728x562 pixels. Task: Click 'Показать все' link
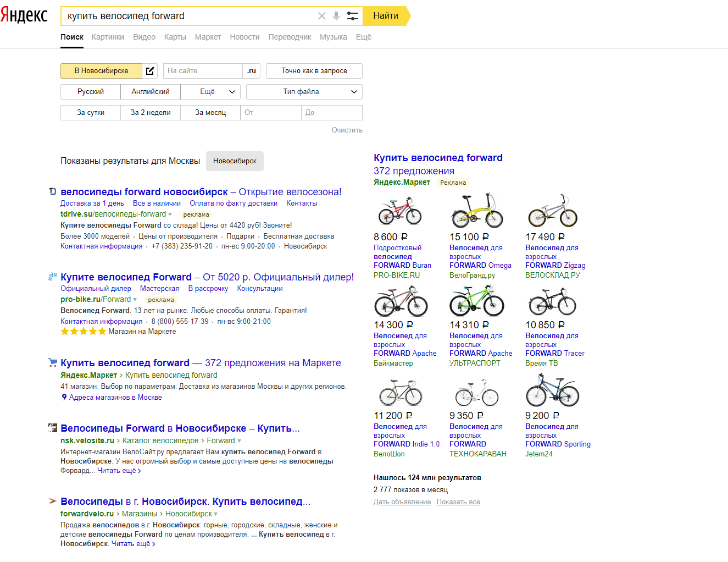[458, 502]
